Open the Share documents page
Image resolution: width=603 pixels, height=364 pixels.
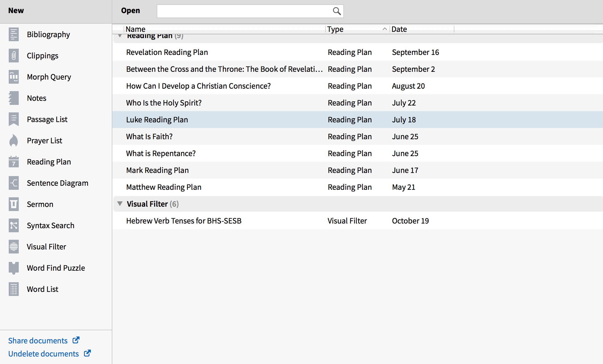[x=37, y=341]
